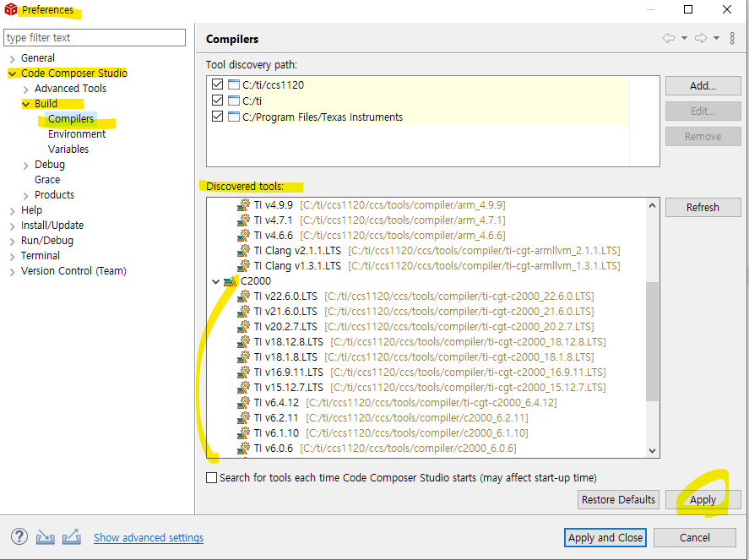Select Variables under Build
Viewport: 749px width, 560px height.
68,149
